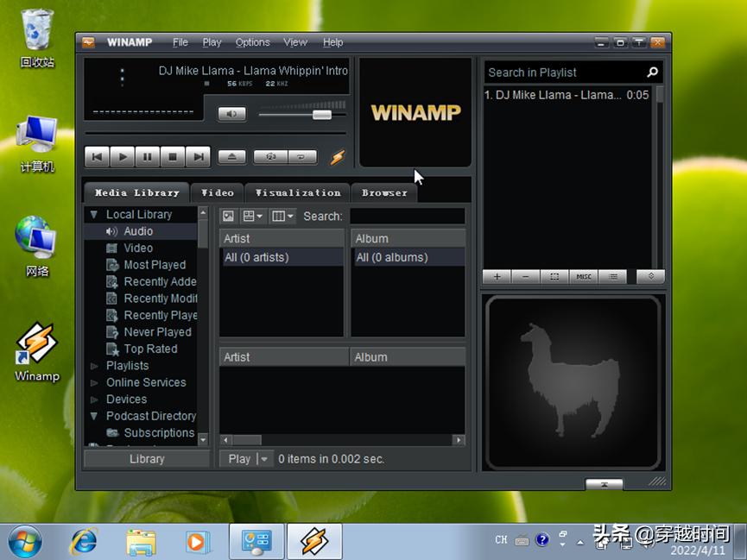The image size is (747, 560).
Task: Open files with the Eject button
Action: (232, 157)
